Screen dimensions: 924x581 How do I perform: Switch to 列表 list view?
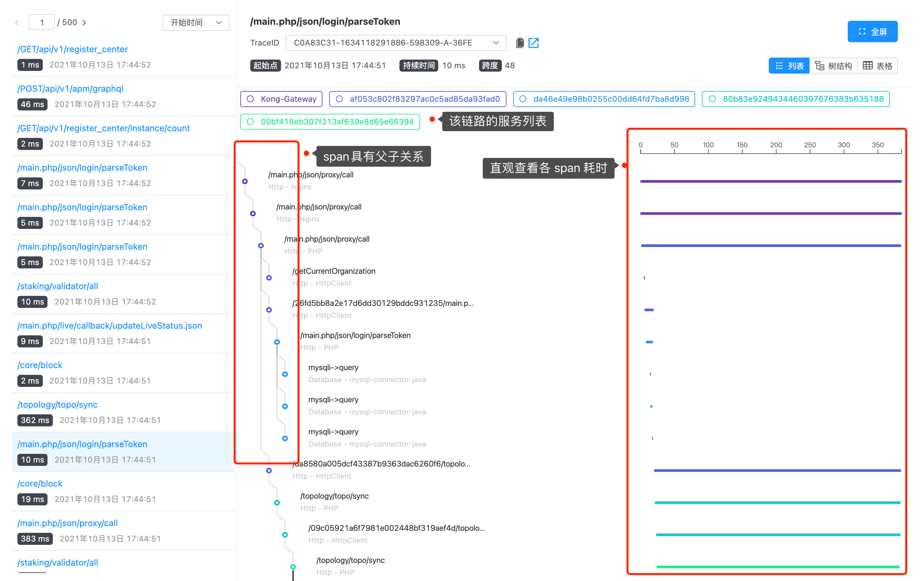[789, 66]
